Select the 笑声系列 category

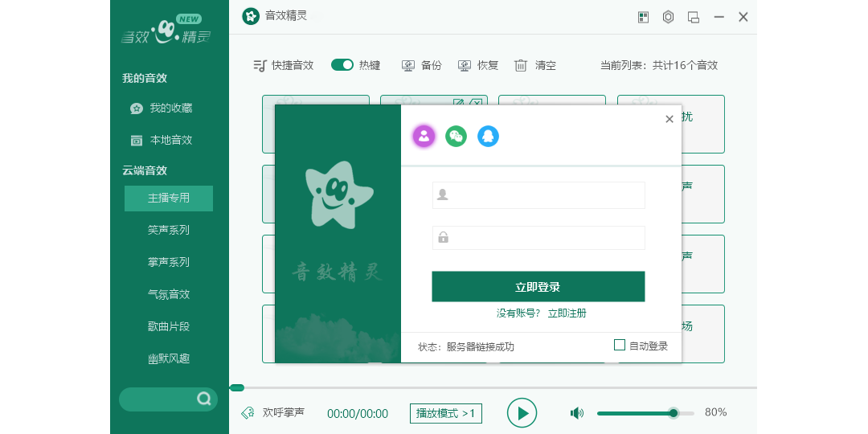coord(169,230)
